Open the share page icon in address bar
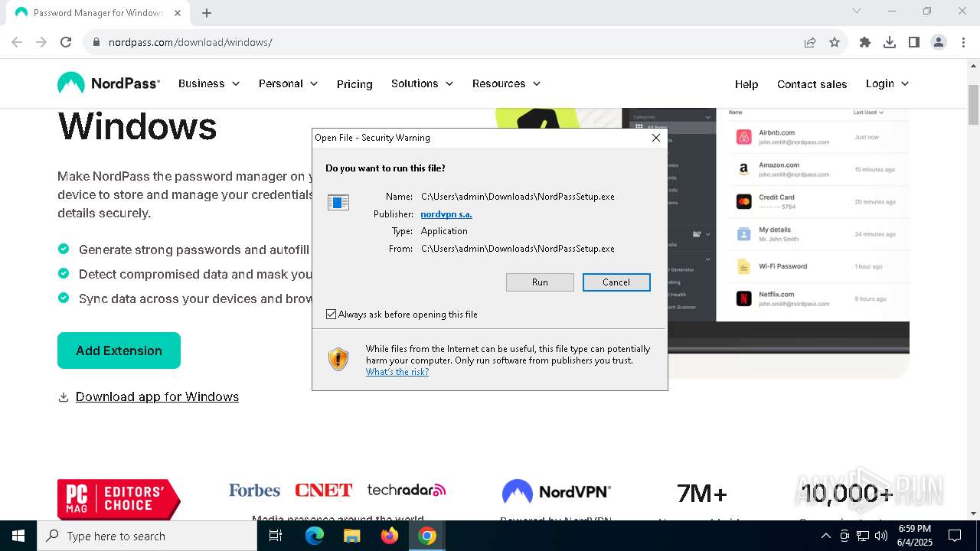980x551 pixels. [x=810, y=42]
